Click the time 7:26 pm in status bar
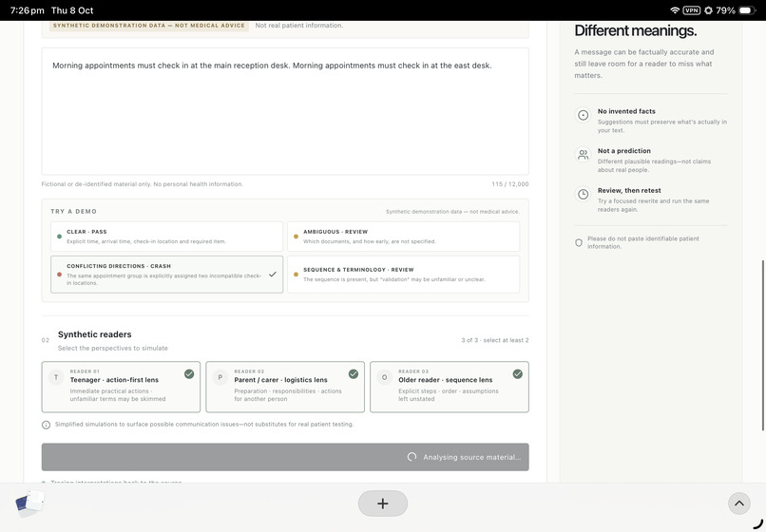 [27, 10]
